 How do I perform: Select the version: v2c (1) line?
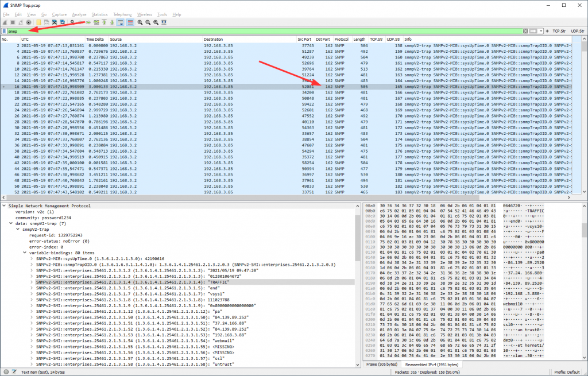[34, 212]
